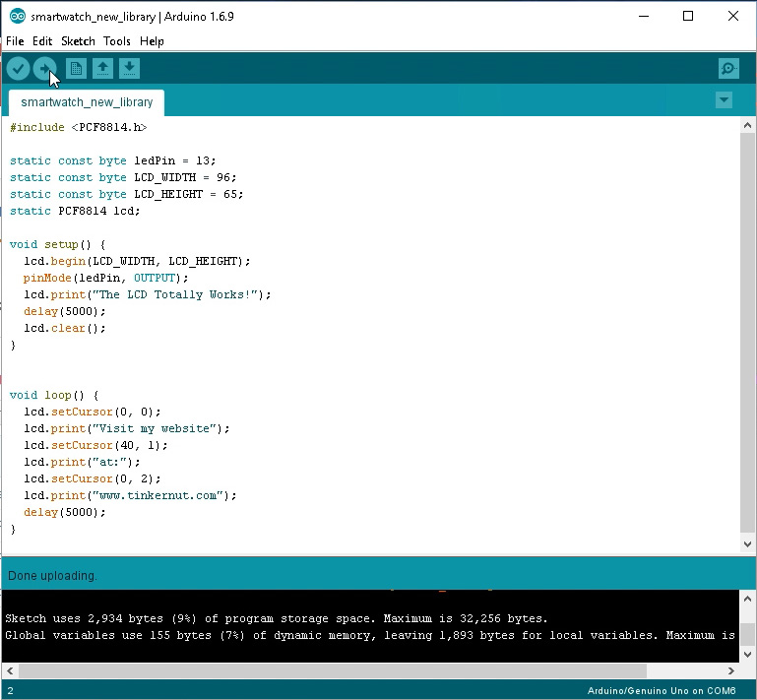The width and height of the screenshot is (757, 700).
Task: Click the console horizontal scroll right arrow
Action: 731,670
